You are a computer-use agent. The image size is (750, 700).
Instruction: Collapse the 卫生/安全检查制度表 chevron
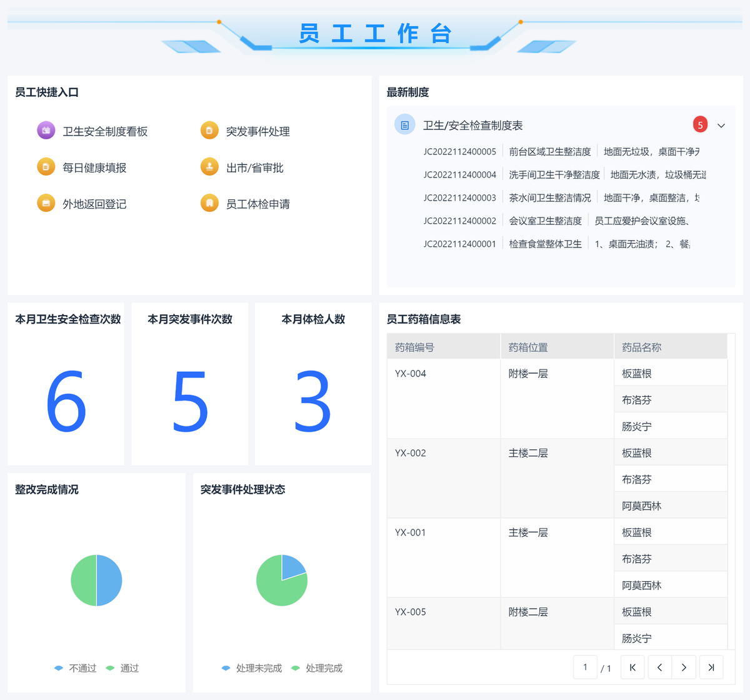(721, 126)
